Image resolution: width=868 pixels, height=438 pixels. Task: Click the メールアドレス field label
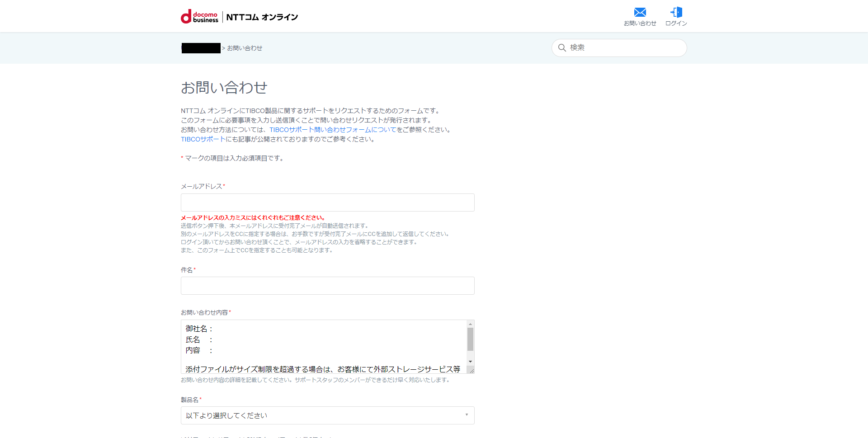(x=201, y=186)
